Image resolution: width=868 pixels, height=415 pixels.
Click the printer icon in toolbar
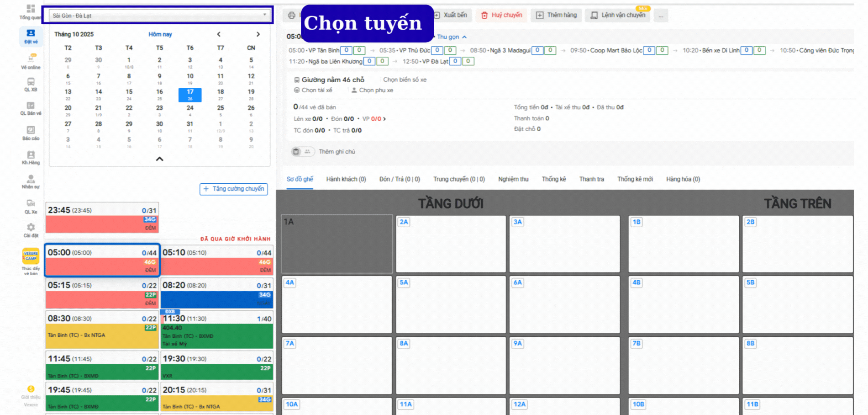292,16
